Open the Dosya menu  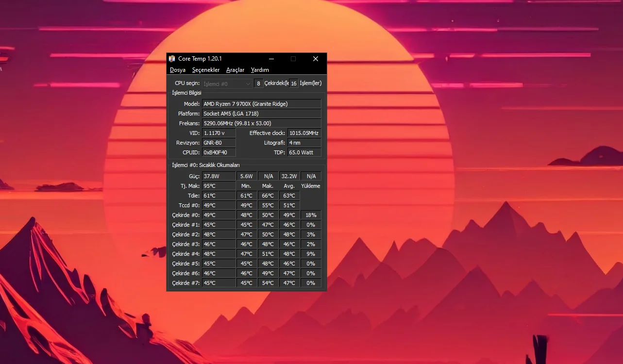[x=178, y=70]
